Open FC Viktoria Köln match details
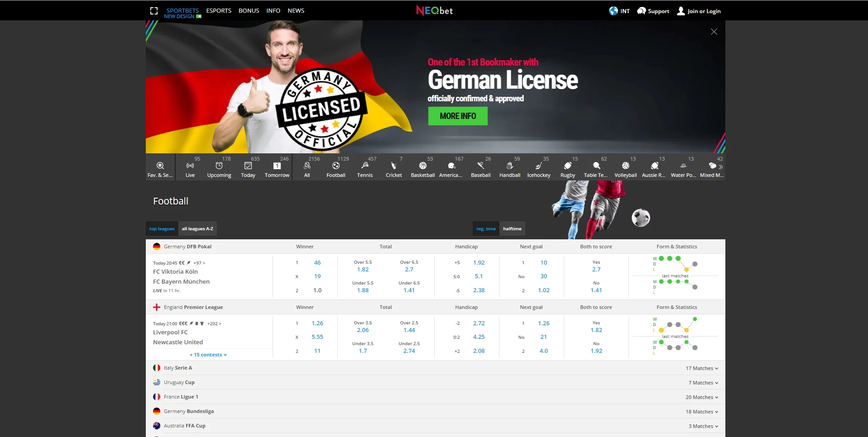 (x=175, y=271)
